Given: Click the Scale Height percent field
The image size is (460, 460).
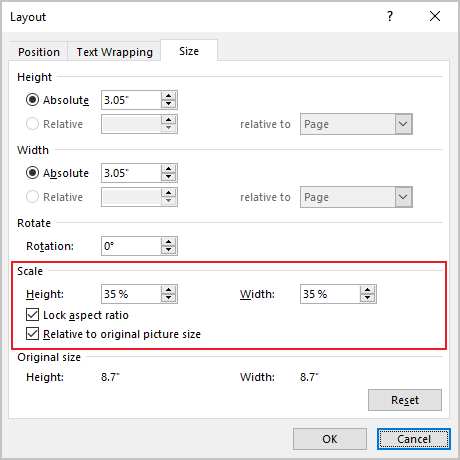Looking at the screenshot, I should pyautogui.click(x=132, y=294).
